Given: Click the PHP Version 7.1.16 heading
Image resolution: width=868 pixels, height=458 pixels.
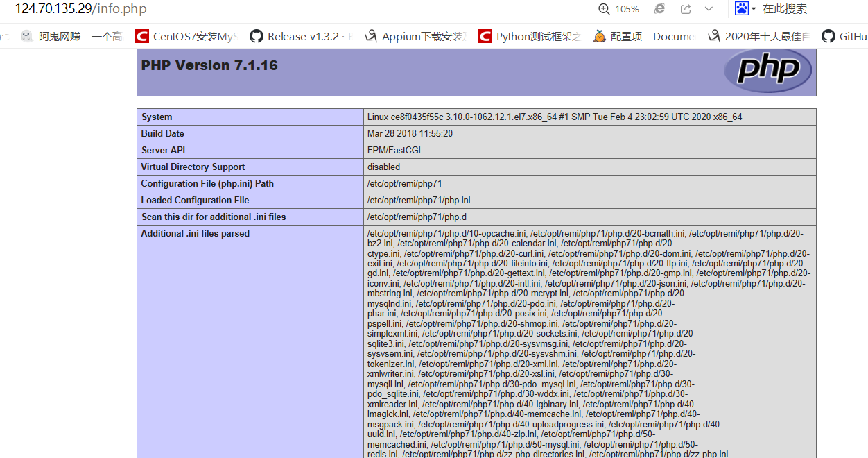Looking at the screenshot, I should [x=209, y=65].
